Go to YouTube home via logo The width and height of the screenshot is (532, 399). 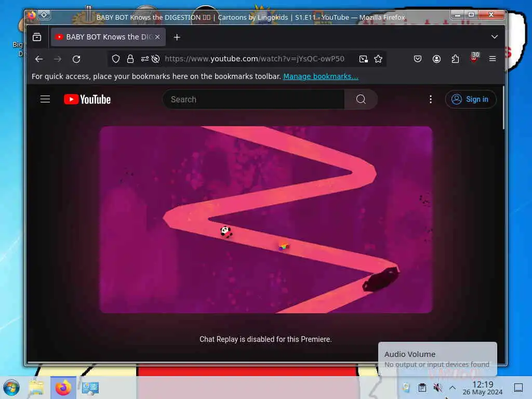click(87, 99)
